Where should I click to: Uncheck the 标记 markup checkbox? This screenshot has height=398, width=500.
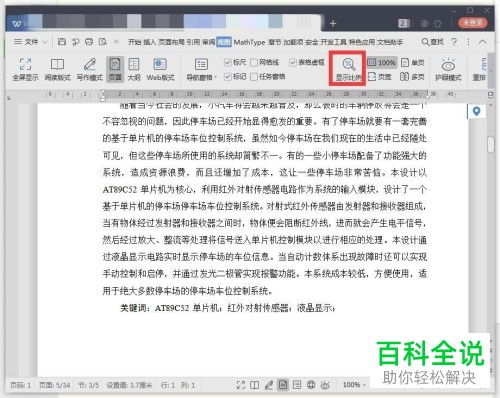coord(228,77)
